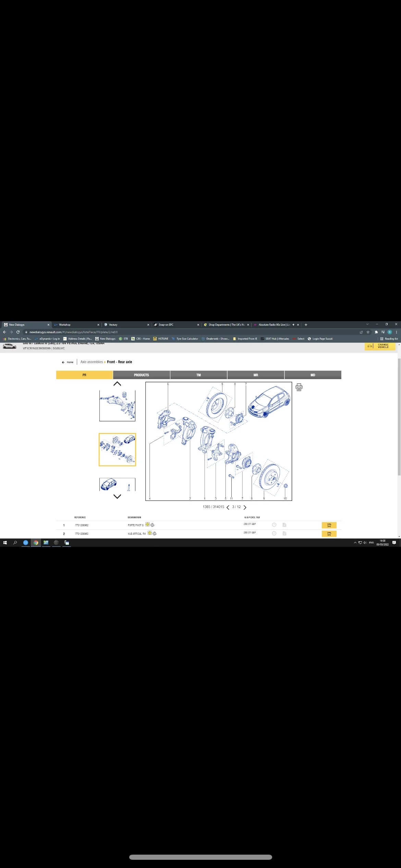Screen dimensions: 401x868
Task: Open clock icon for HUB ARTICUL. RH row
Action: 274,533
